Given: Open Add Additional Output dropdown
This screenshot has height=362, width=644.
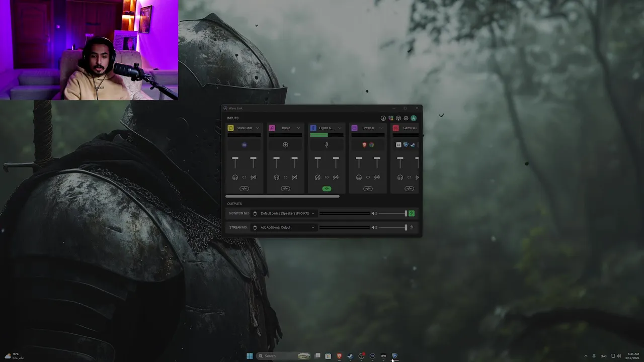Looking at the screenshot, I should [284, 228].
